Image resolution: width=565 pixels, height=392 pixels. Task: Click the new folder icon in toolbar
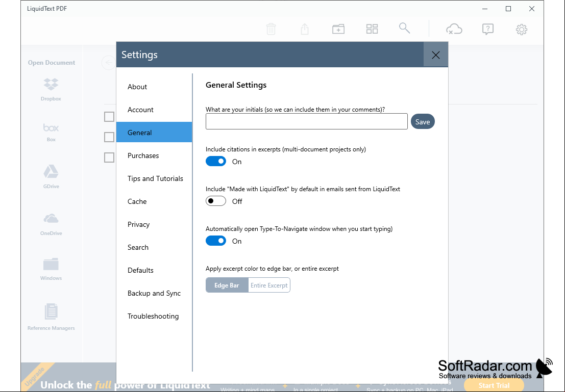338,29
